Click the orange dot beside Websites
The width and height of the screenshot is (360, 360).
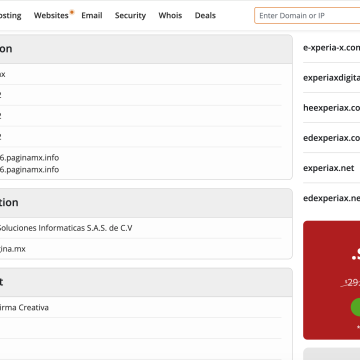[71, 12]
